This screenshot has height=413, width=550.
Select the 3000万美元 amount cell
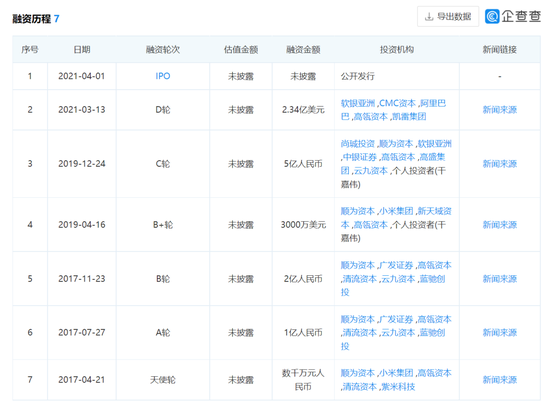click(303, 225)
